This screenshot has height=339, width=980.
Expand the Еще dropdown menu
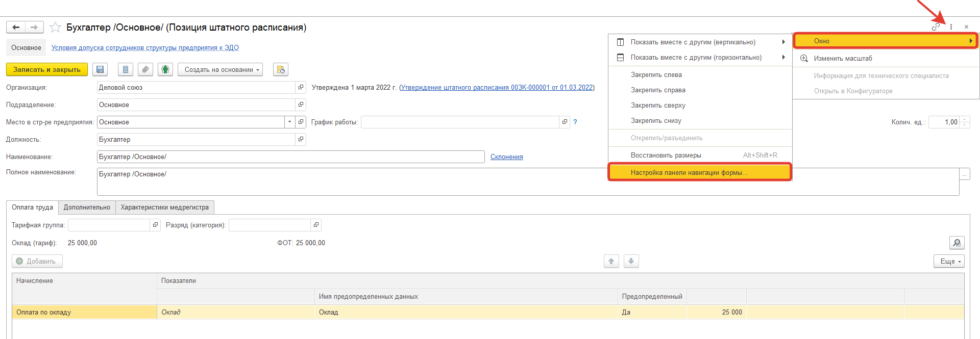[949, 262]
